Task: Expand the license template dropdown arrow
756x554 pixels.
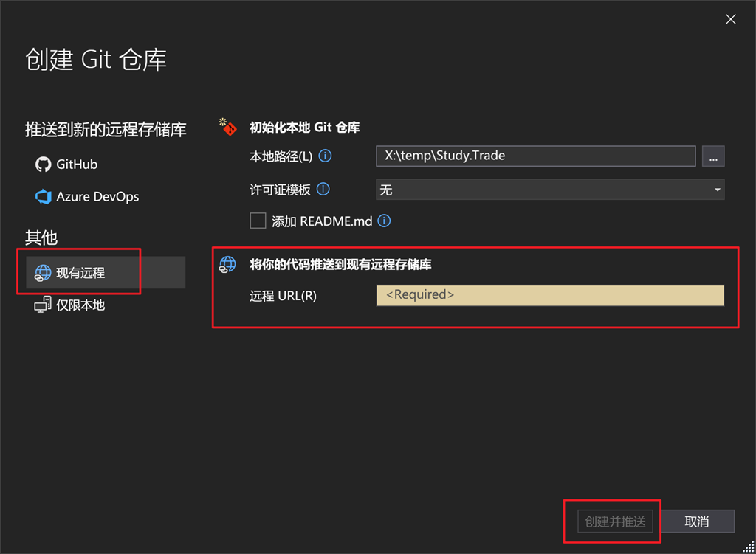Action: point(718,190)
